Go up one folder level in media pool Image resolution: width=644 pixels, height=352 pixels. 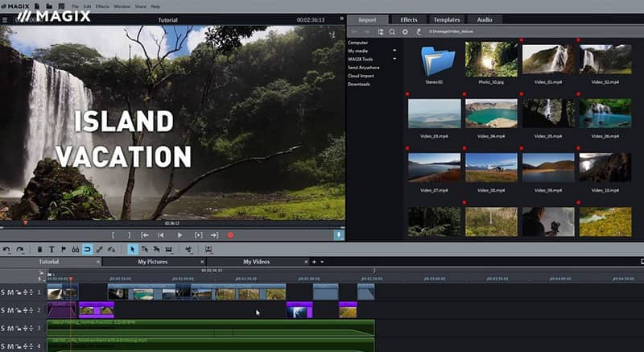coord(419,31)
